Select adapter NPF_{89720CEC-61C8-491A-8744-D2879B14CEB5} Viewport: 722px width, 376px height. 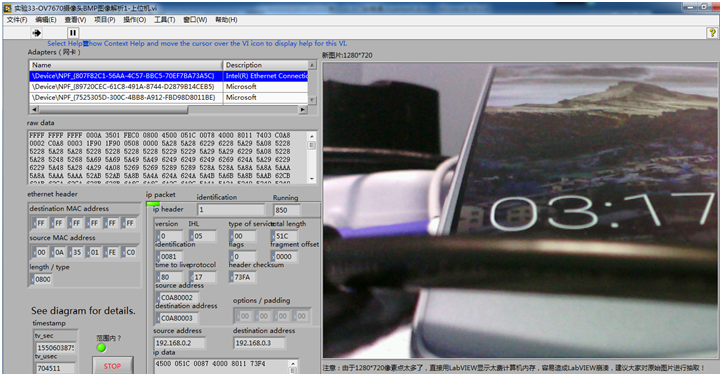click(169, 87)
